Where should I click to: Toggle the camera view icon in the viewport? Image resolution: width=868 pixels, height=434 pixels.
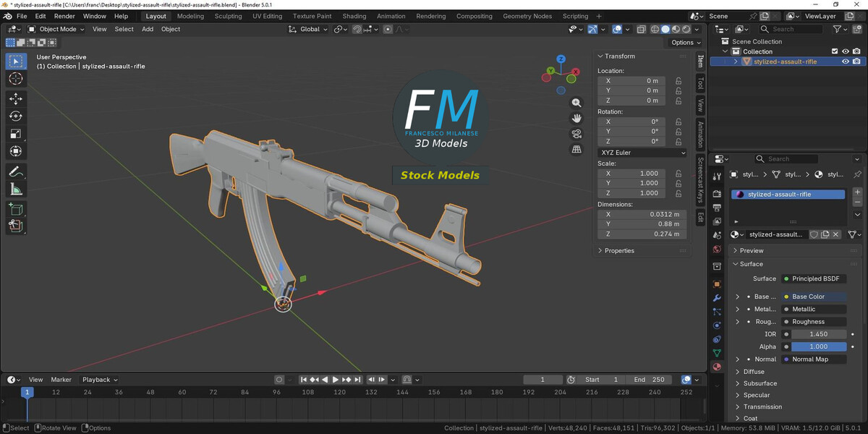coord(576,134)
